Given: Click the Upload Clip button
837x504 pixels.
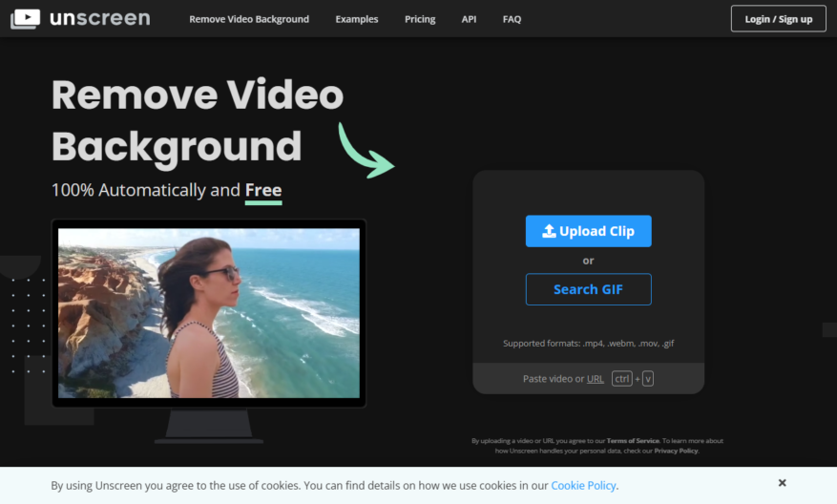Looking at the screenshot, I should pyautogui.click(x=588, y=231).
